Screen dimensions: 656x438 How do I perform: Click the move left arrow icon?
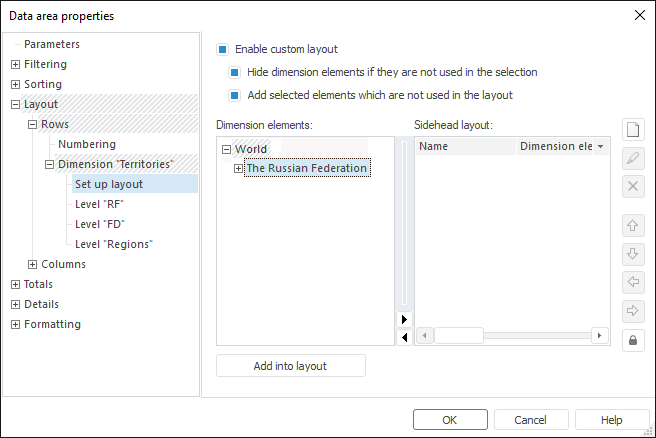click(x=632, y=281)
